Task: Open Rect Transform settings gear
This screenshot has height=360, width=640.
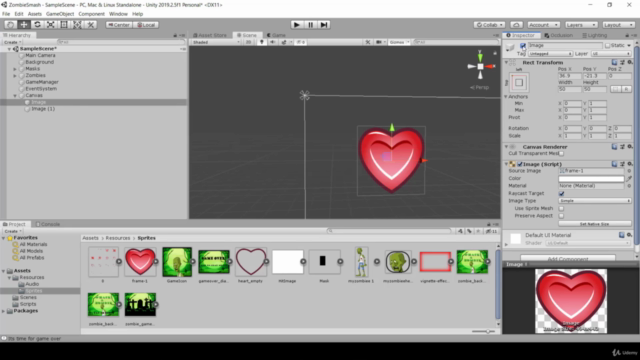Action: pyautogui.click(x=630, y=62)
